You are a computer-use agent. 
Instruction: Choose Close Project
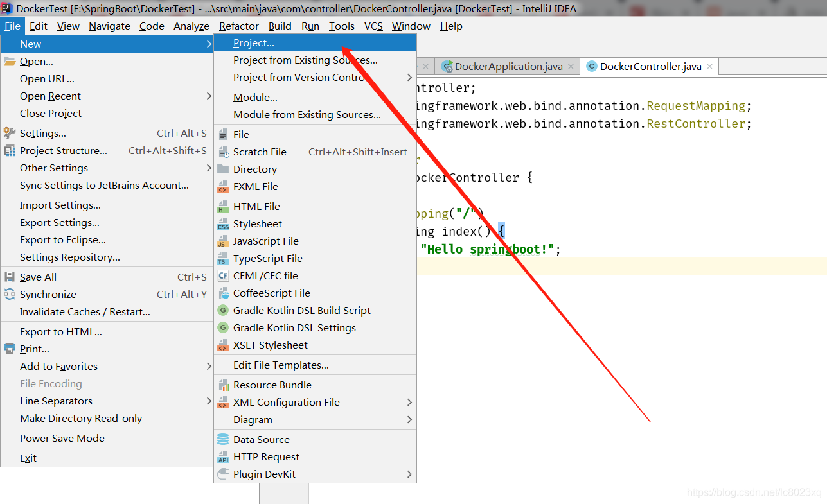(x=107, y=113)
